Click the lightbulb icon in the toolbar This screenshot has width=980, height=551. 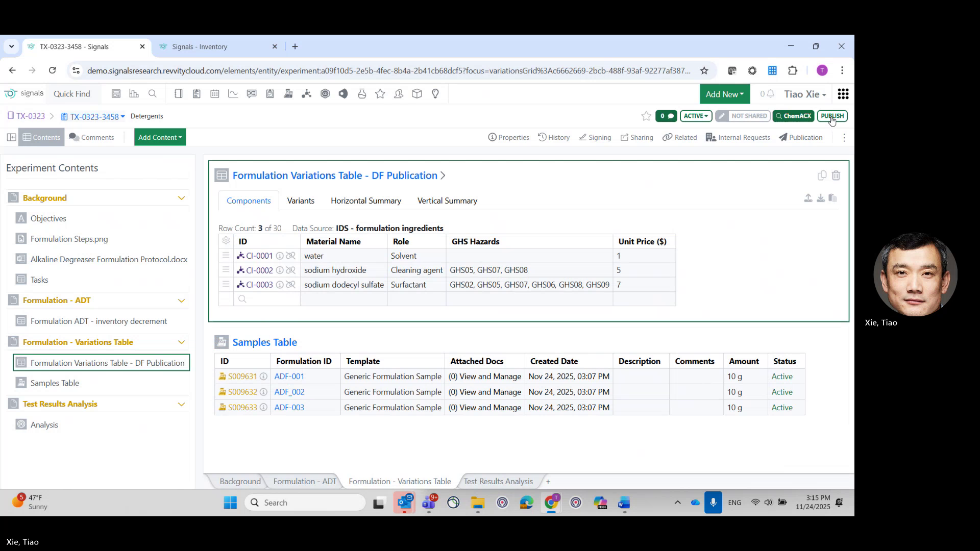[435, 93]
